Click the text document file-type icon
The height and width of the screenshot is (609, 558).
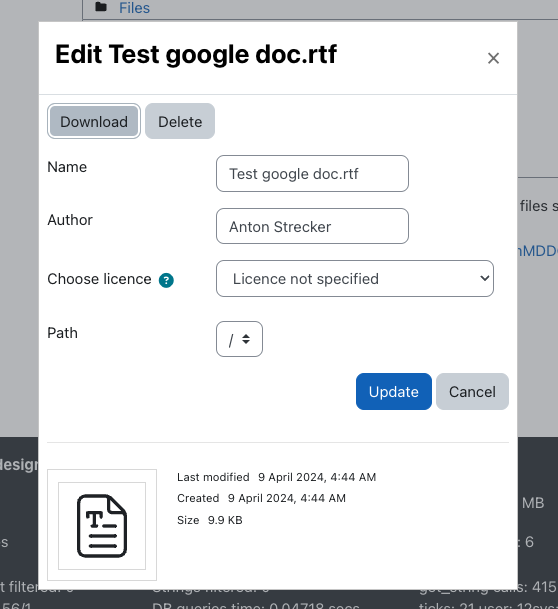[x=102, y=525]
